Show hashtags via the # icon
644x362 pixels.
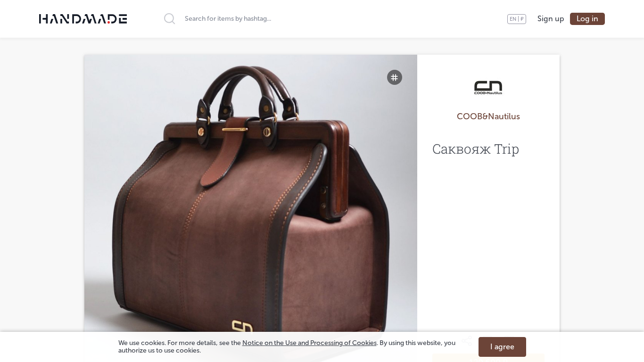(395, 77)
